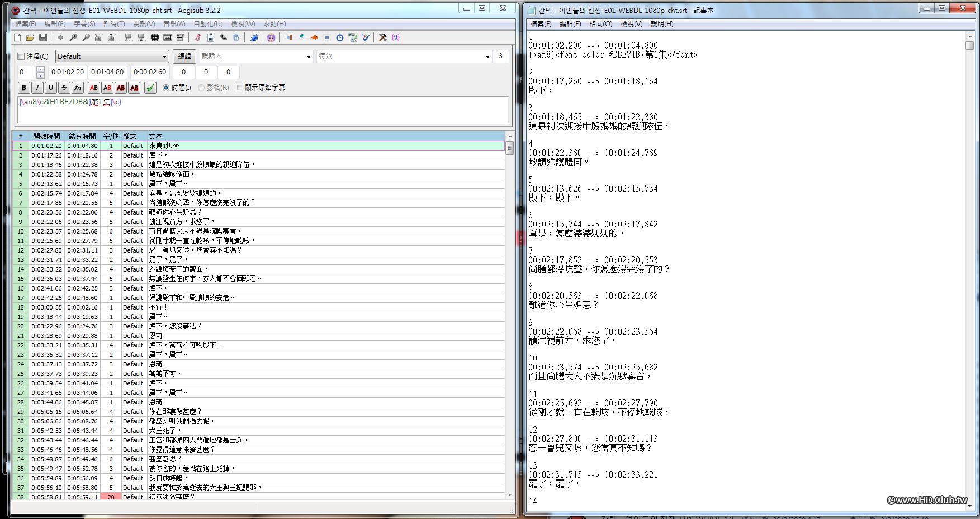Open Automation manager blue gear icon
This screenshot has width=980, height=519.
tap(254, 37)
